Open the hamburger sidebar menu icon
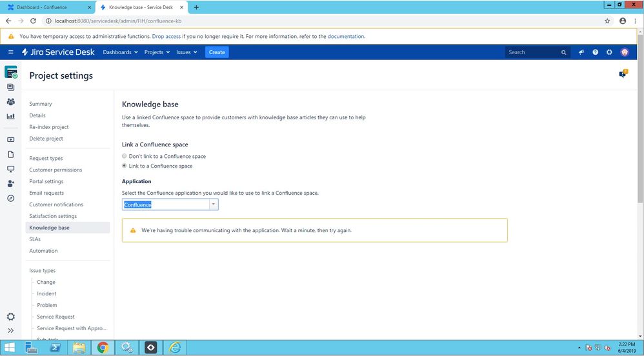The height and width of the screenshot is (356, 644). 11,52
